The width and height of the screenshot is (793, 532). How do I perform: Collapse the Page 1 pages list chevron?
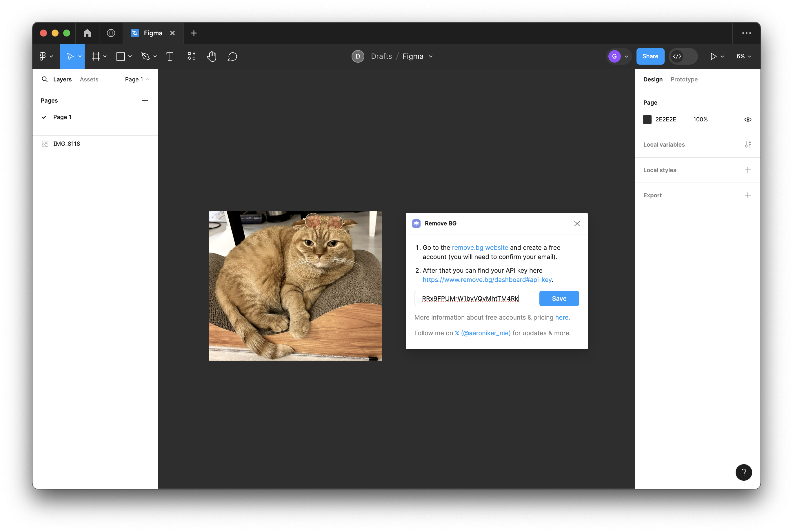coord(147,79)
